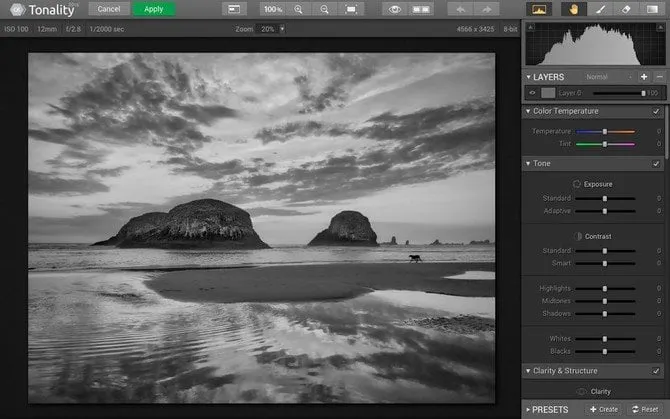The image size is (670, 419).
Task: Add a new layer with plus button
Action: pyautogui.click(x=644, y=77)
